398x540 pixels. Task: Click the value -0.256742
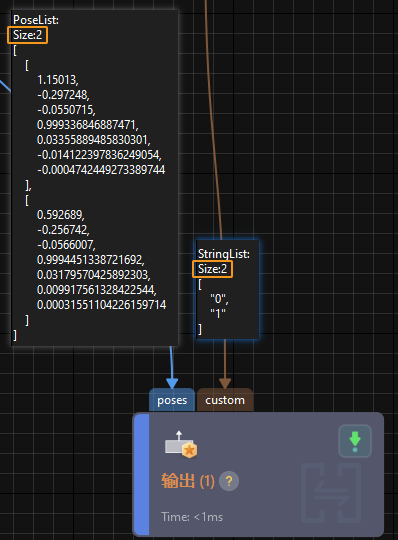[63, 230]
